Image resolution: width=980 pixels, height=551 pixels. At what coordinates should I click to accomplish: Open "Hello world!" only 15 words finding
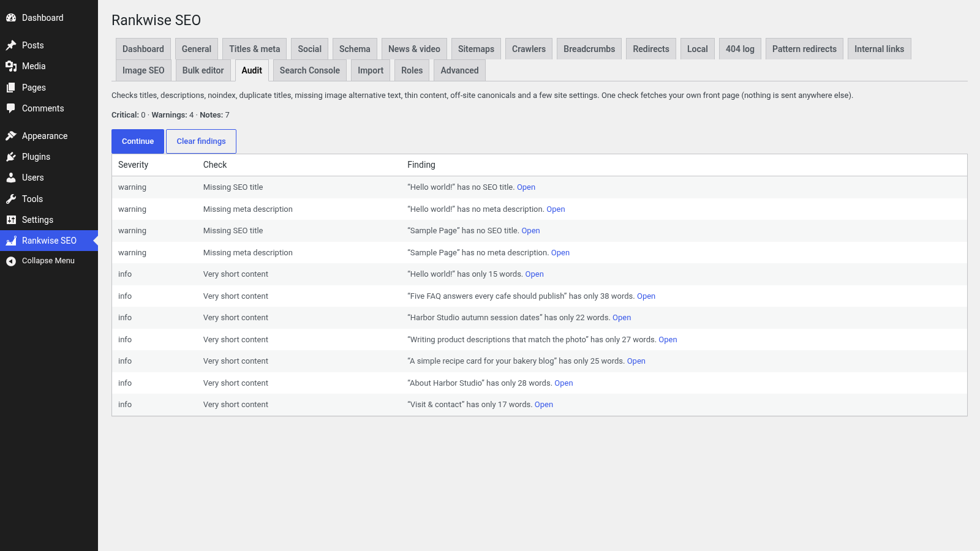(x=535, y=274)
